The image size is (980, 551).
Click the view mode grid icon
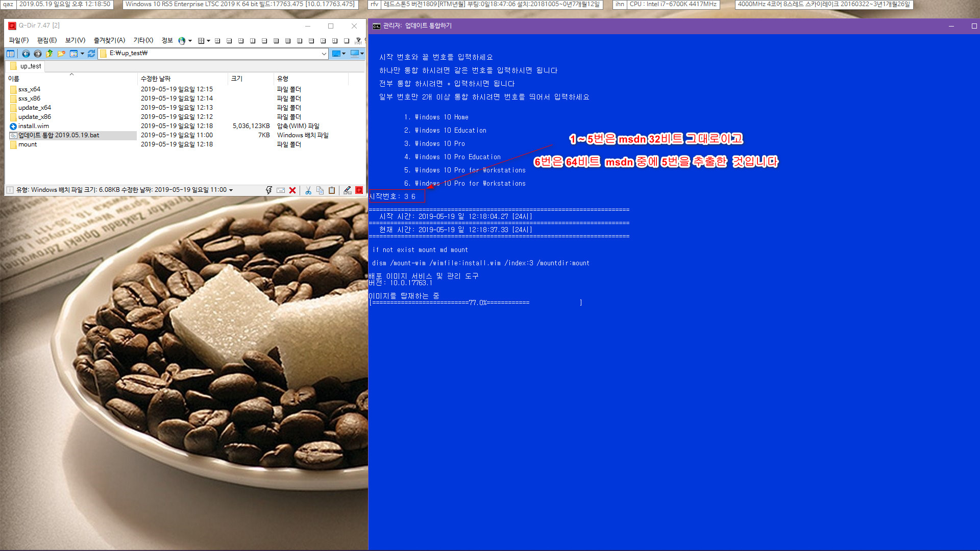coord(73,54)
